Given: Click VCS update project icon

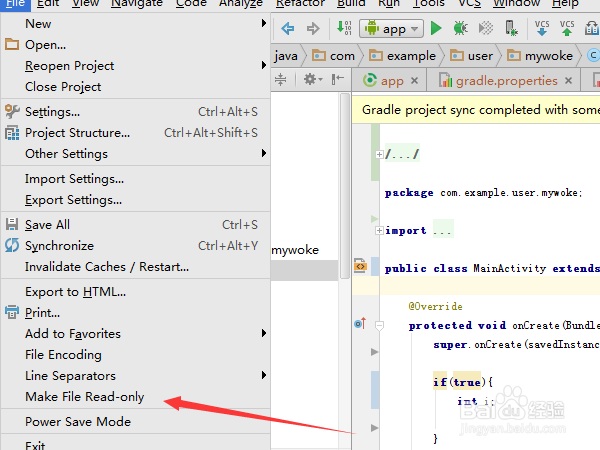Looking at the screenshot, I should pyautogui.click(x=542, y=28).
